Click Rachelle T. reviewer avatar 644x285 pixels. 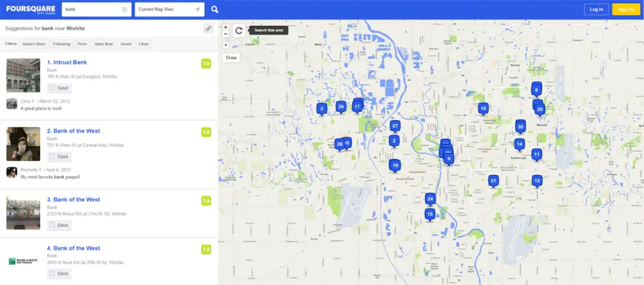coord(12,172)
